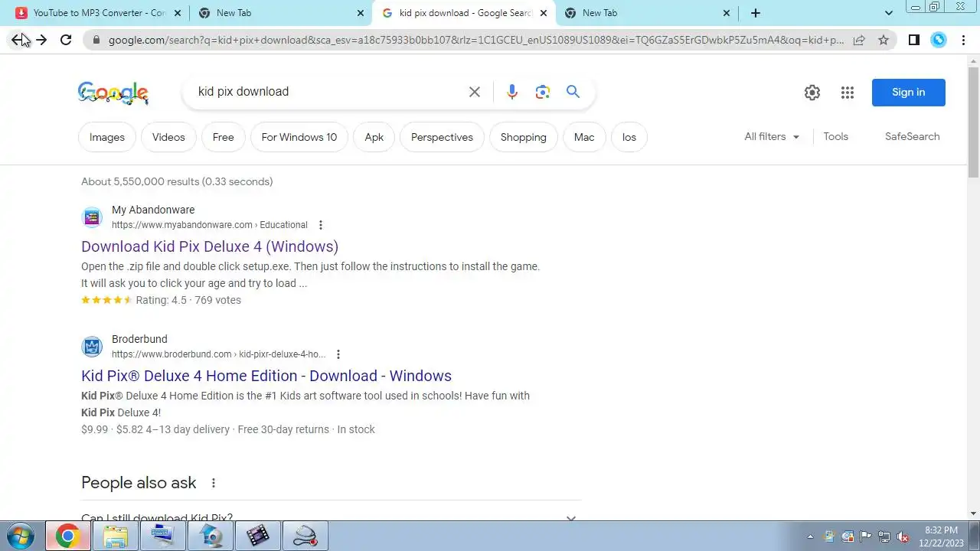Open Chrome profile avatar
This screenshot has width=980, height=551.
pos(939,40)
